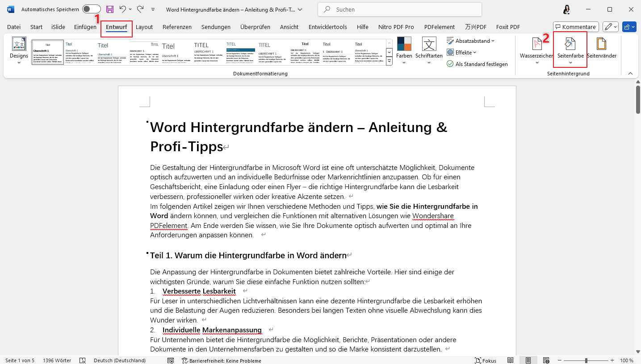
Task: Collapse the ribbon with the chevron
Action: 630,74
